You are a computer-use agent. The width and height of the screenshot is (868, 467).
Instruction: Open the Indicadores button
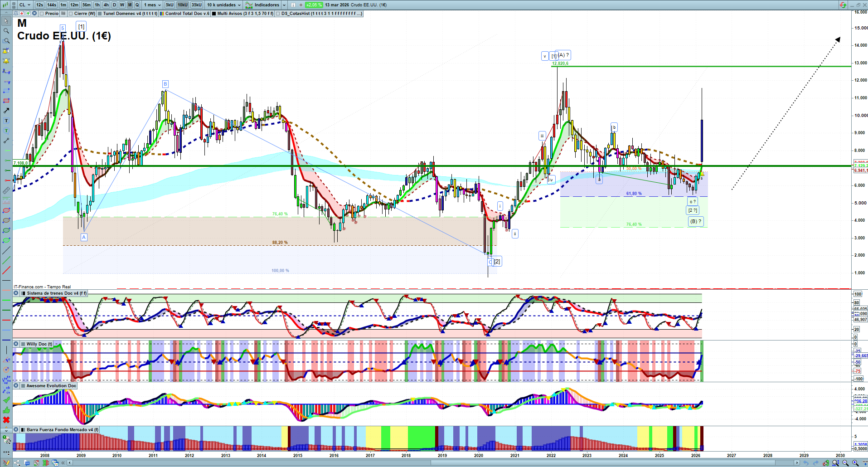click(x=262, y=5)
